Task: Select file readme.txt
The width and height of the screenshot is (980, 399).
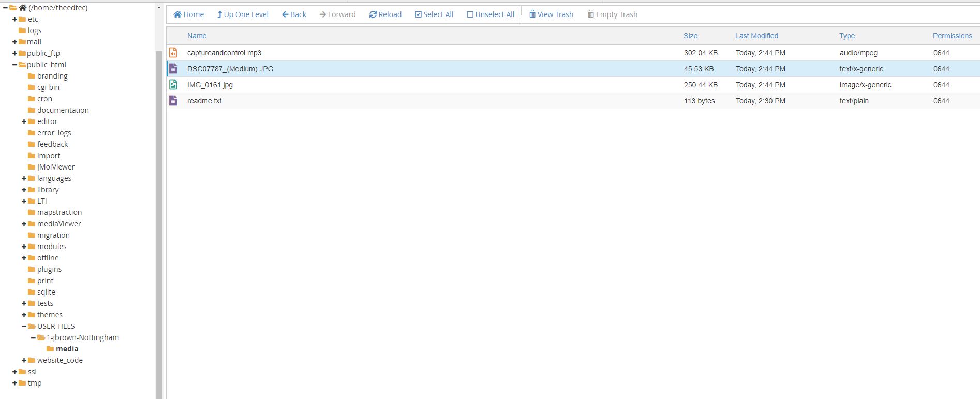Action: click(x=204, y=101)
